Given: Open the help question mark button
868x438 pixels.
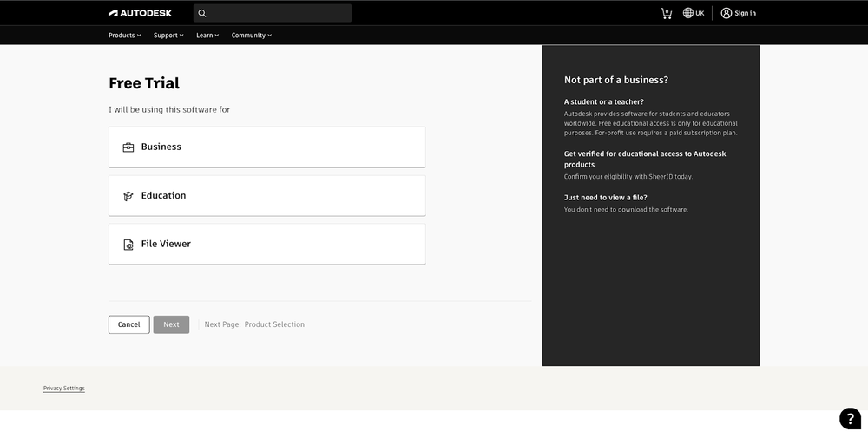Looking at the screenshot, I should (850, 418).
